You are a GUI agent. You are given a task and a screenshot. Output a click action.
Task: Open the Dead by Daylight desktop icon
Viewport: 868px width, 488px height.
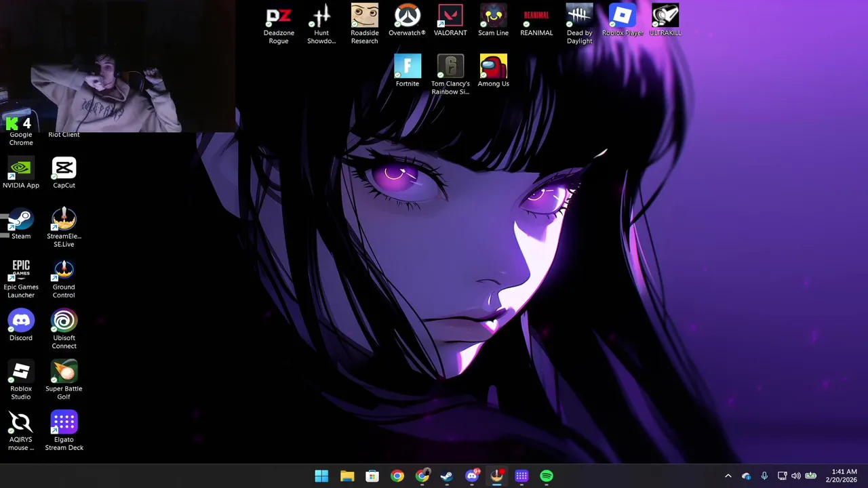point(579,24)
